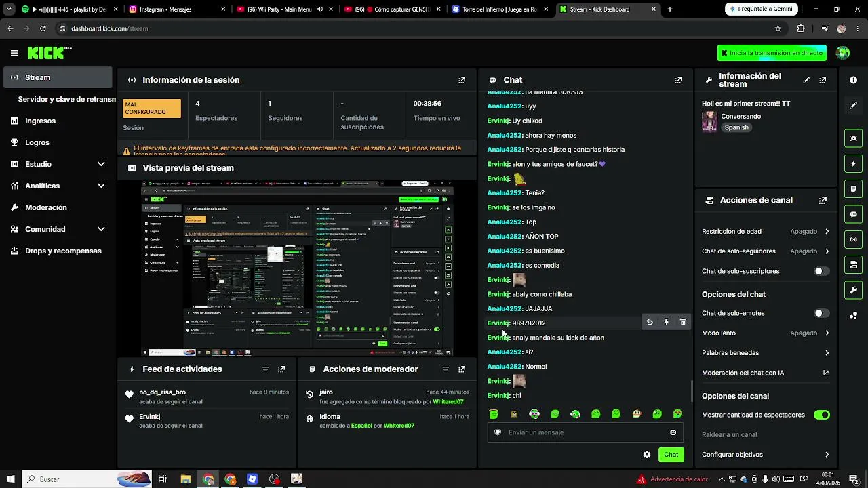This screenshot has width=868, height=488.
Task: Filter the Feed de actividades list
Action: pos(265,369)
